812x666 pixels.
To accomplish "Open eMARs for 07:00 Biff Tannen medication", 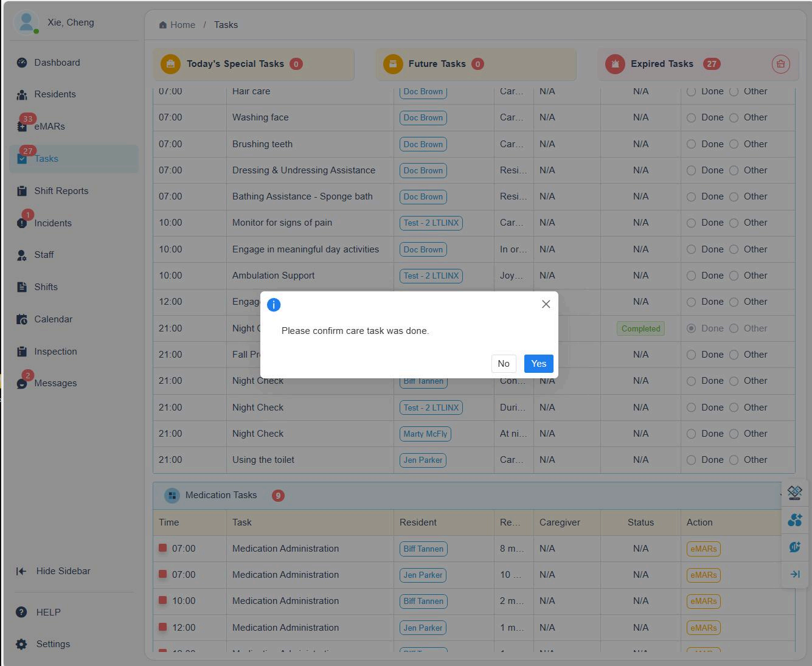I will (703, 549).
